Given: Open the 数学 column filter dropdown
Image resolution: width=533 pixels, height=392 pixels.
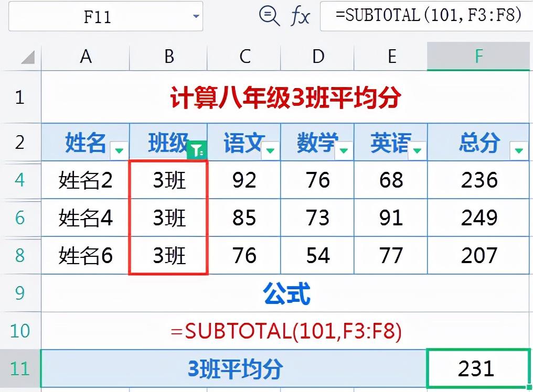Looking at the screenshot, I should (x=344, y=150).
